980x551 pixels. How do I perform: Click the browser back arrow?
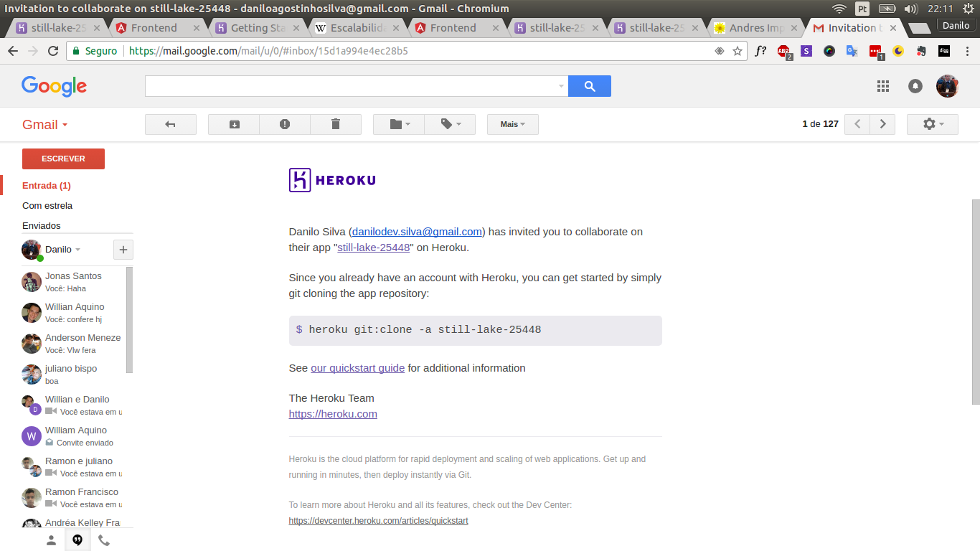pos(13,51)
